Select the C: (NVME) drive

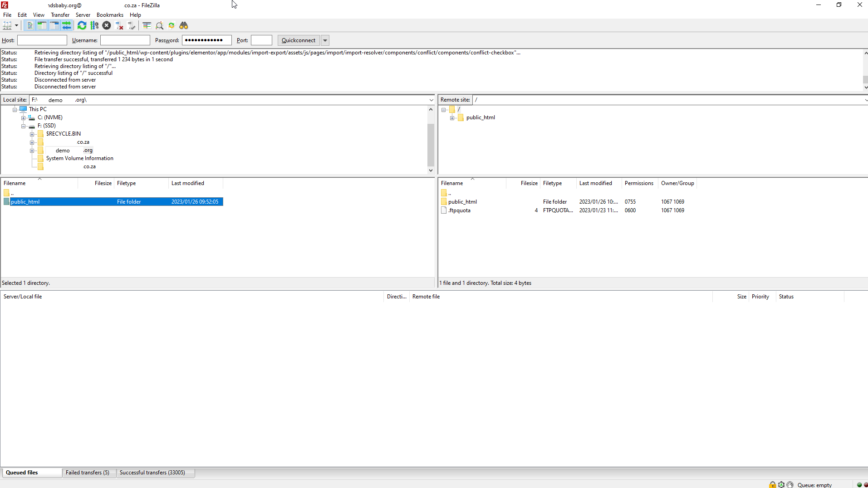pyautogui.click(x=50, y=117)
